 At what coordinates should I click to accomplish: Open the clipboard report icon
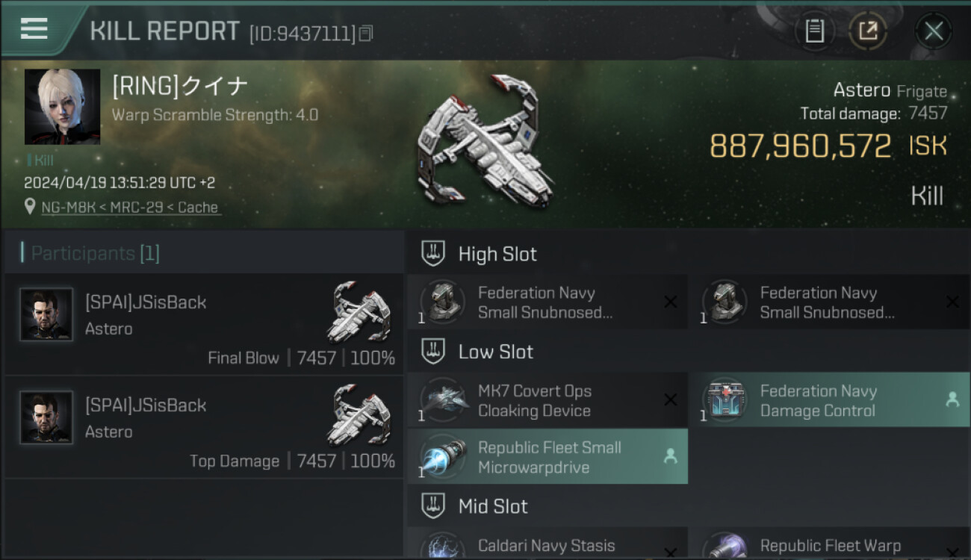coord(814,31)
